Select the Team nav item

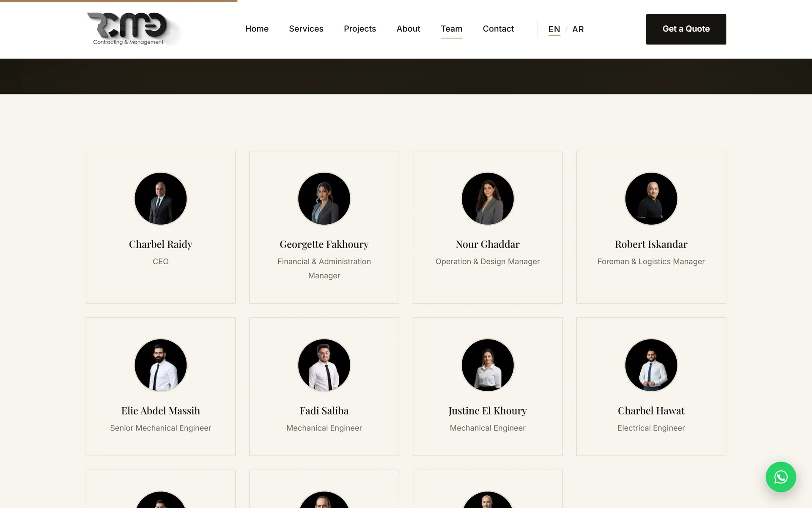point(451,29)
